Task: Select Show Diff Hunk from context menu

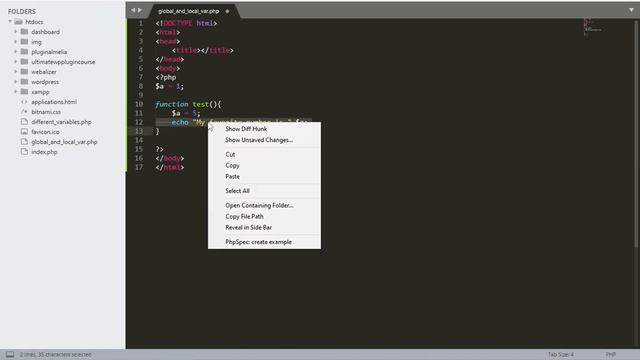Action: pyautogui.click(x=264, y=129)
